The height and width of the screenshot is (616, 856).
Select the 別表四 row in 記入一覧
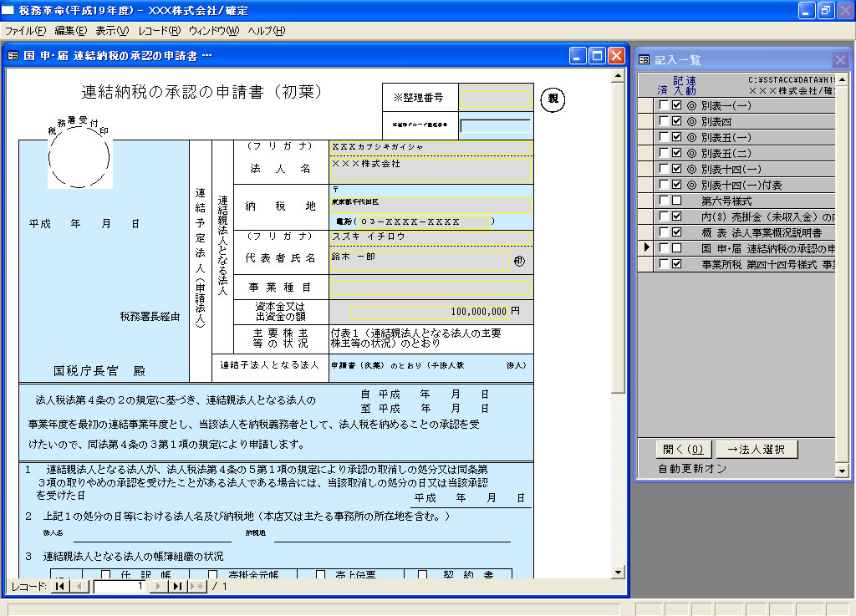click(737, 121)
